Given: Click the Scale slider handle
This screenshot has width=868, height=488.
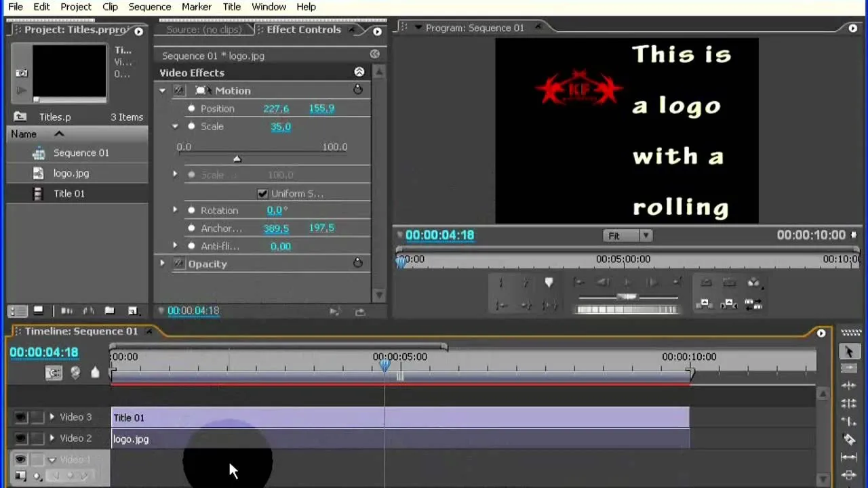Looking at the screenshot, I should (237, 159).
